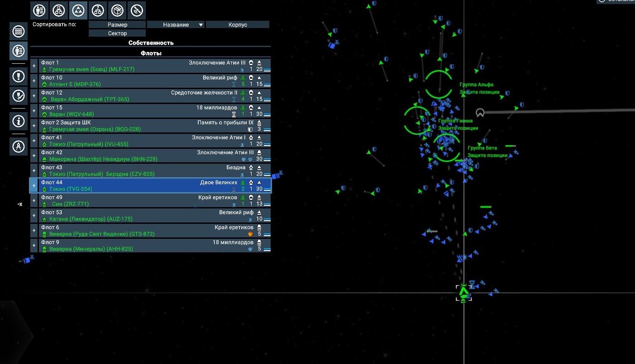Image resolution: width=635 pixels, height=364 pixels.
Task: Expand Флот 2 Защита ШК plus button
Action: (34, 126)
